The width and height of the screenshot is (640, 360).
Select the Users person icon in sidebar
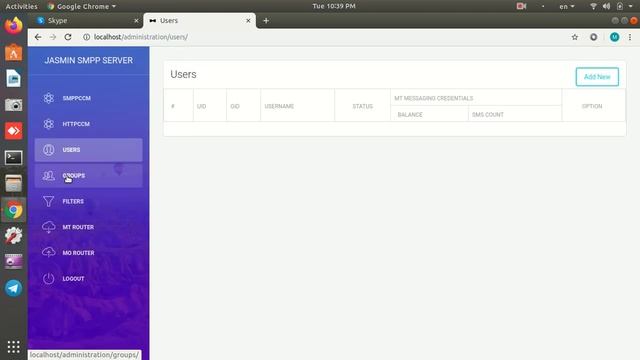49,150
